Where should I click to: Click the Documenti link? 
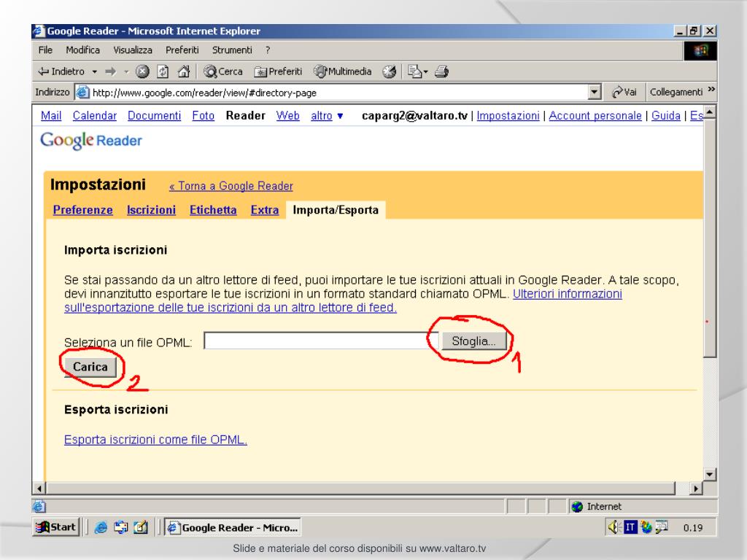[x=155, y=116]
